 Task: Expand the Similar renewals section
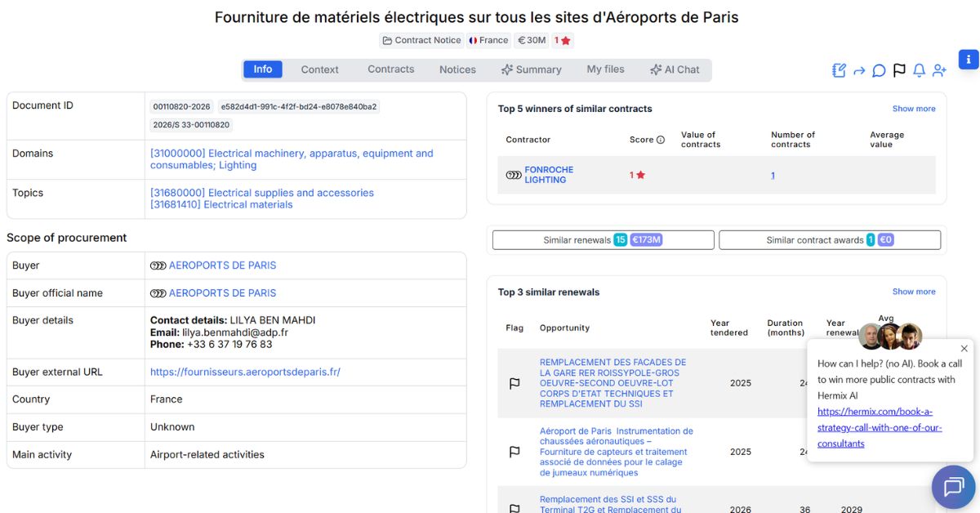pos(602,239)
